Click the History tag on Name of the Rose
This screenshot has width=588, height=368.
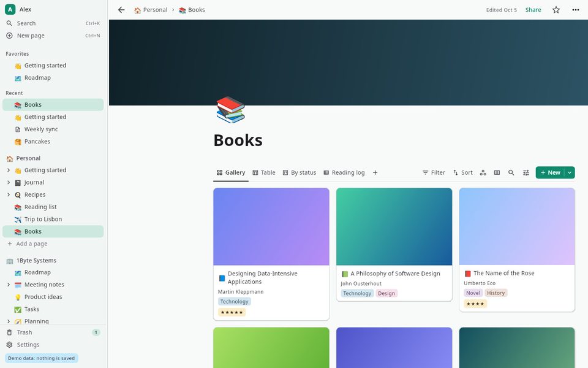pyautogui.click(x=496, y=293)
